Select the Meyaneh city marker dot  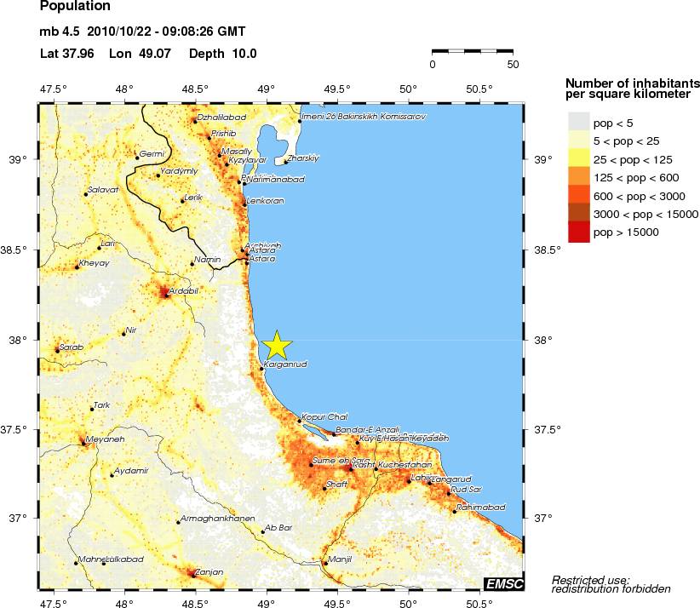tap(83, 443)
